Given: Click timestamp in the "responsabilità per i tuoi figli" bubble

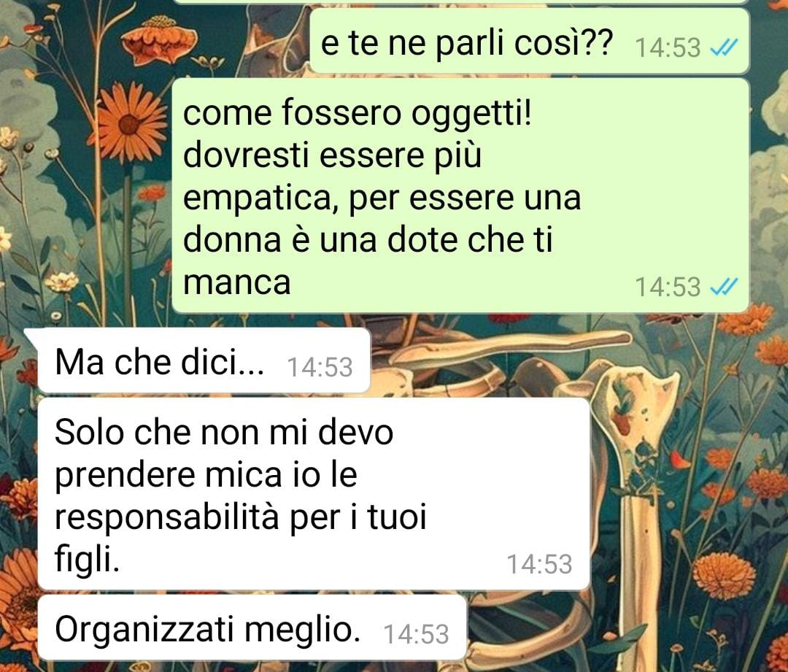Looking at the screenshot, I should tap(539, 564).
